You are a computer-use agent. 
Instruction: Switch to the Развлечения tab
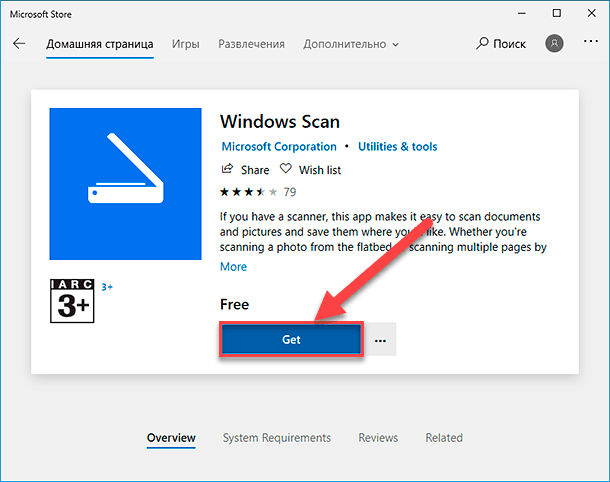[x=251, y=44]
